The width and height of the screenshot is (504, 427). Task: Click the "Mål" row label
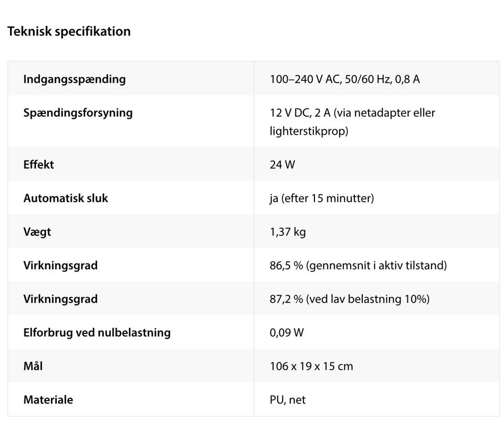point(33,366)
